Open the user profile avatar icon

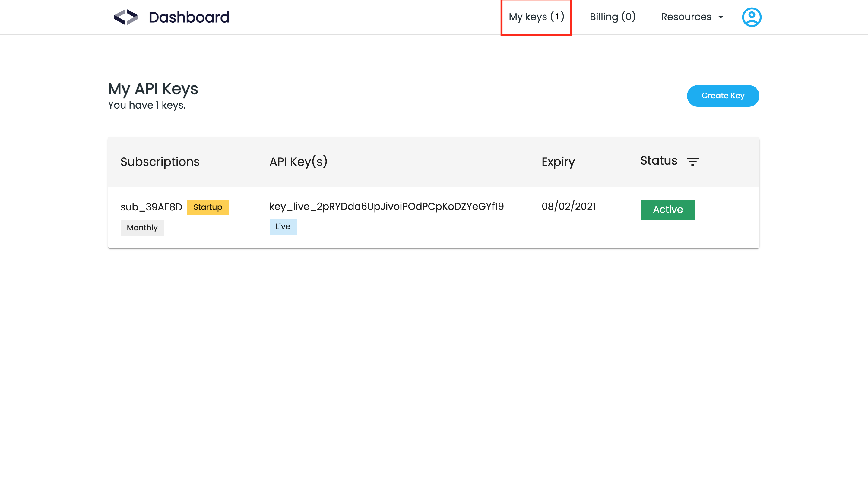(x=751, y=17)
